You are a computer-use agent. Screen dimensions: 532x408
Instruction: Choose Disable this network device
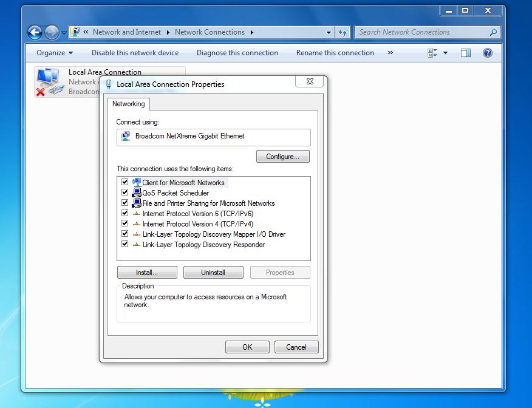[135, 53]
